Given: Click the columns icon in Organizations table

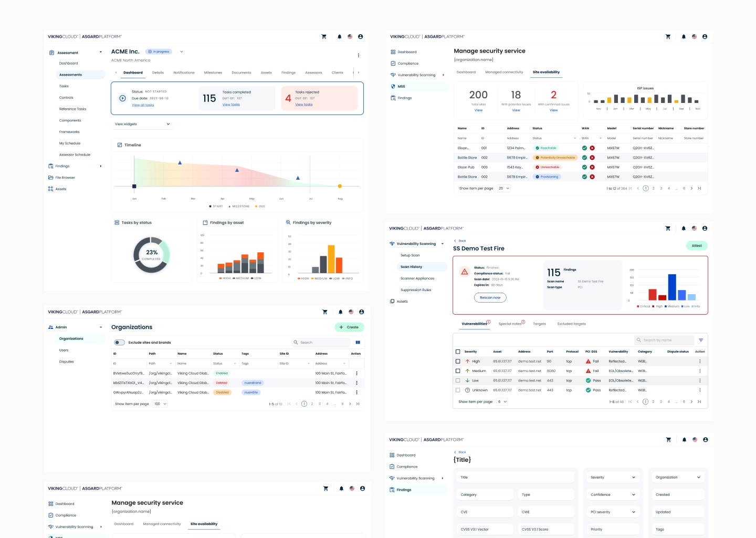Looking at the screenshot, I should click(x=358, y=343).
